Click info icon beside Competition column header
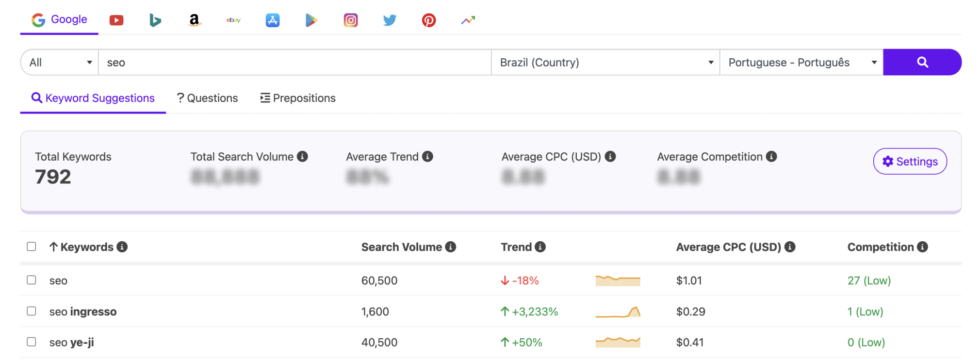Viewport: 980px width, 363px height. coord(922,247)
